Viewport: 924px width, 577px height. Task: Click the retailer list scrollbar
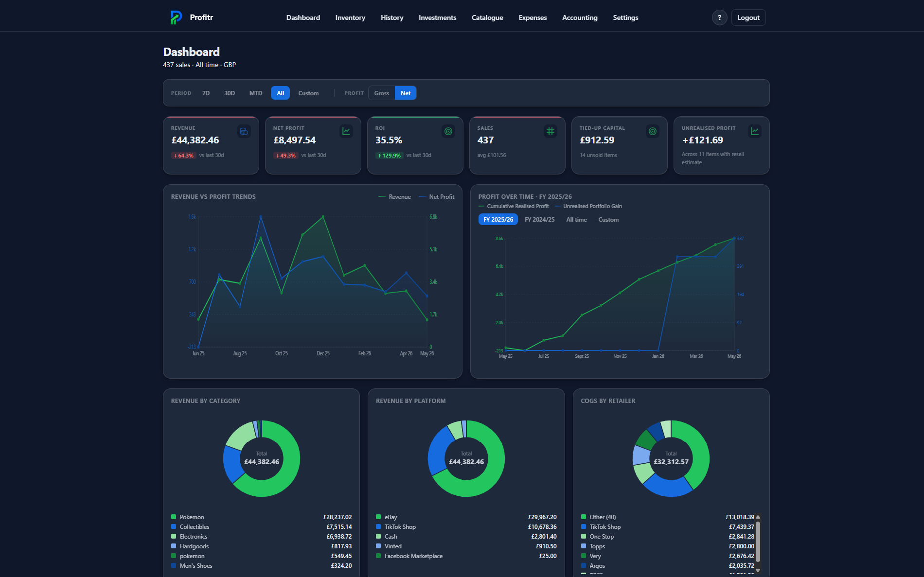click(758, 542)
